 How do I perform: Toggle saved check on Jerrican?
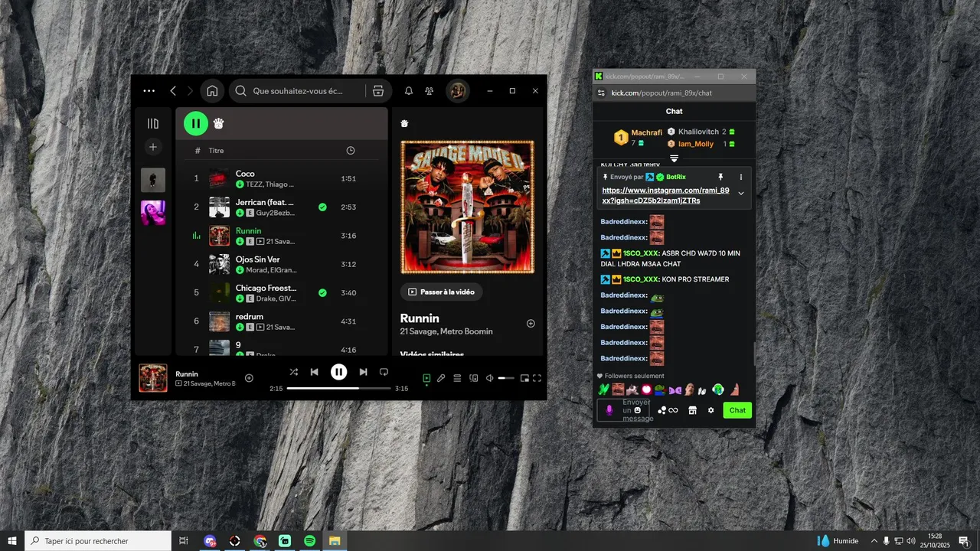322,207
